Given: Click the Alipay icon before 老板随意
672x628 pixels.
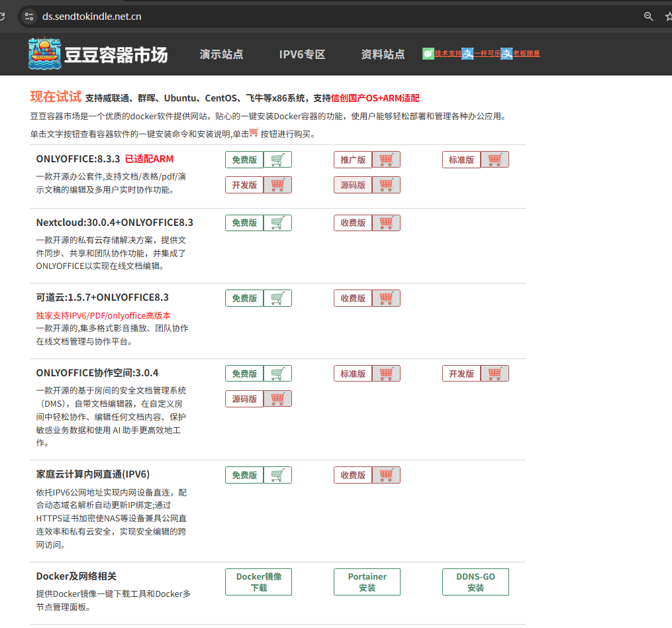Looking at the screenshot, I should pyautogui.click(x=506, y=54).
